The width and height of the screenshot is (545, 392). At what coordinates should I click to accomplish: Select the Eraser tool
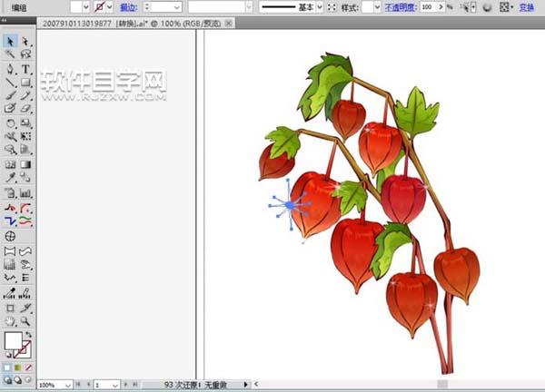25,108
